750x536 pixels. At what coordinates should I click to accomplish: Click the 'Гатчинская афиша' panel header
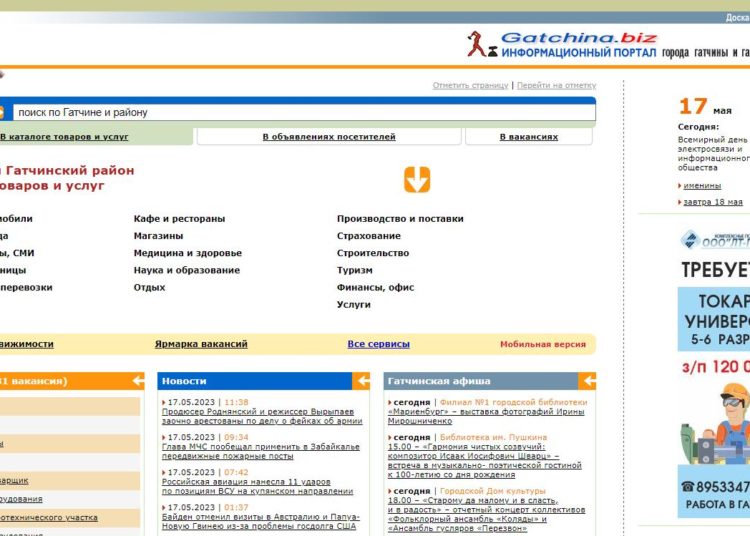click(481, 381)
